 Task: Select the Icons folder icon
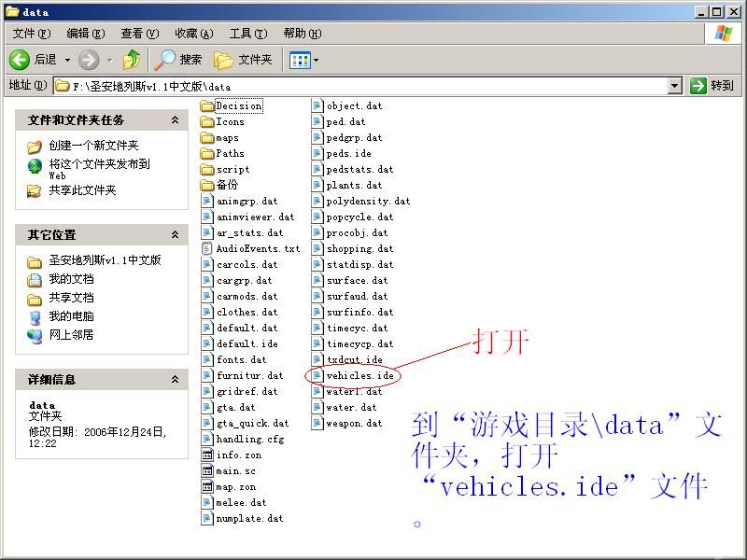point(207,122)
